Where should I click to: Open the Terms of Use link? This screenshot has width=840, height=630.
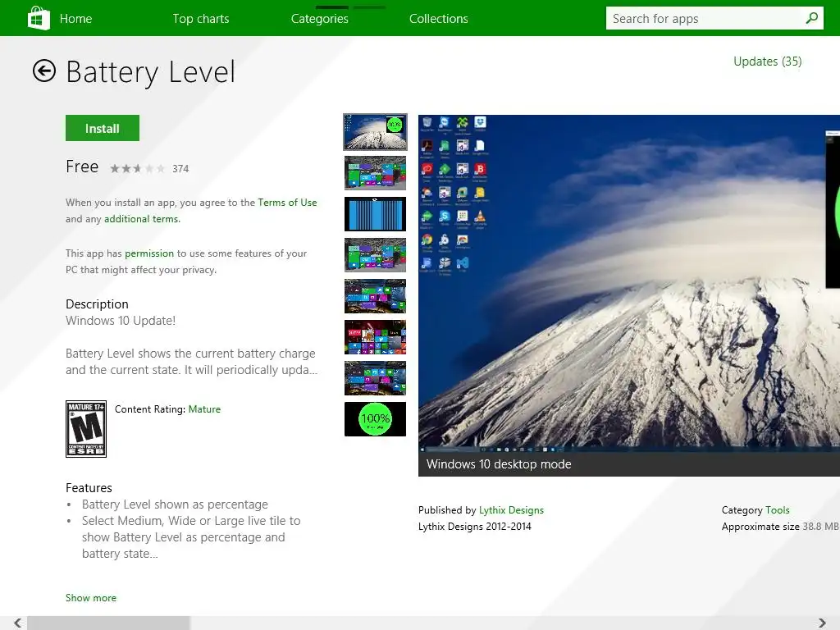pos(287,203)
